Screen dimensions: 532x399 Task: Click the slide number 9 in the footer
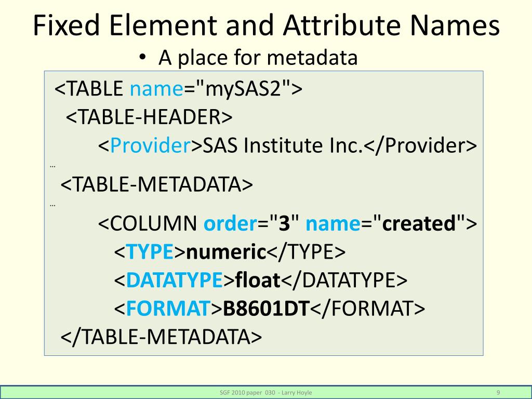tap(498, 393)
